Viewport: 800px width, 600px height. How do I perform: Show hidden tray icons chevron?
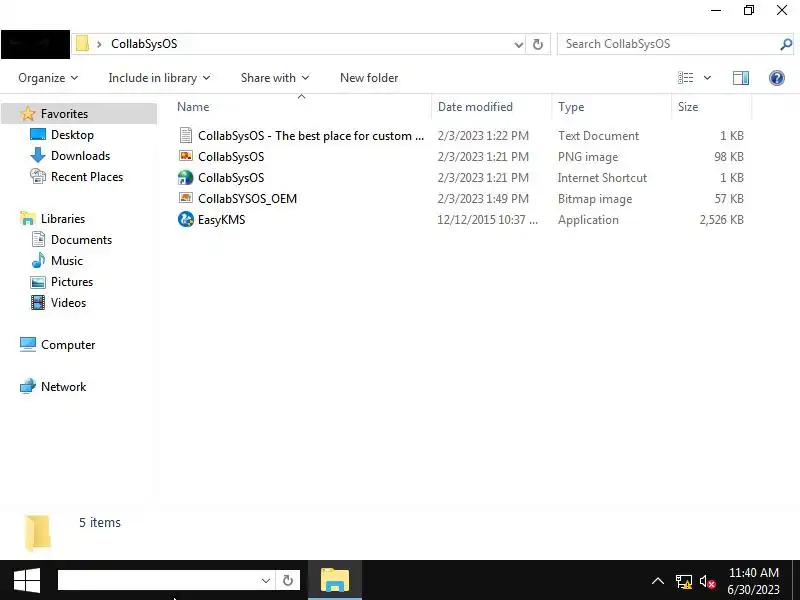click(658, 581)
